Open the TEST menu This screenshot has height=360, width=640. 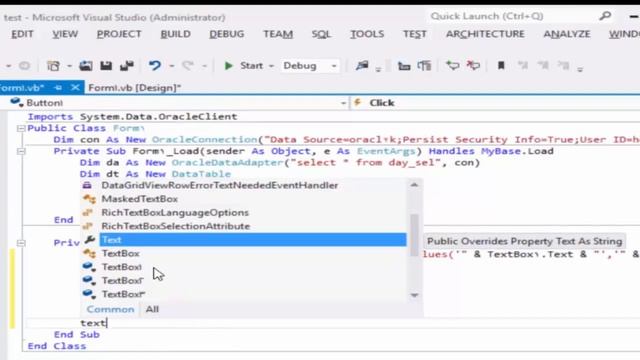click(415, 34)
